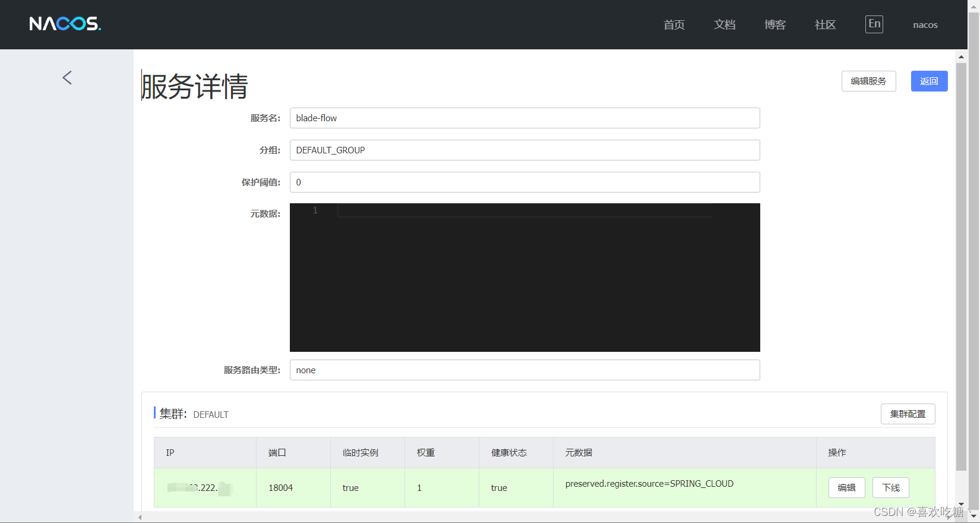Open the 博客 blog menu item
The height and width of the screenshot is (523, 980).
[775, 24]
